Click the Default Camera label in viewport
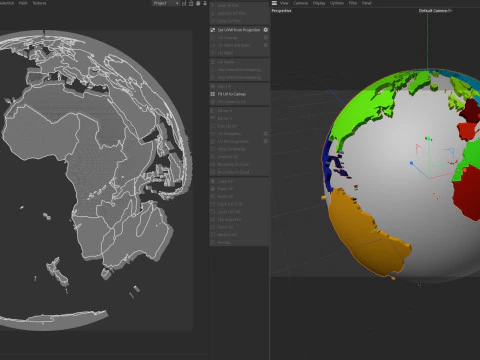 pos(435,11)
